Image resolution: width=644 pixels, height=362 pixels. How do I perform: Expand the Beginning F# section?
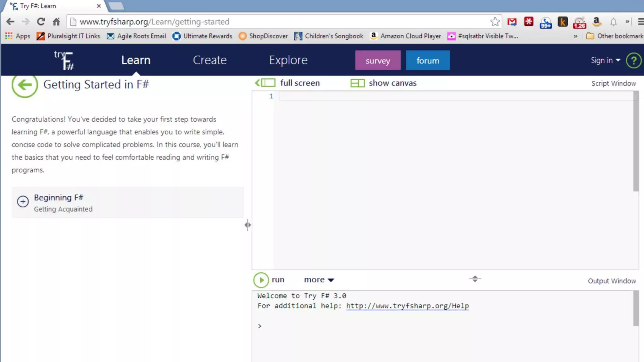[x=23, y=201]
